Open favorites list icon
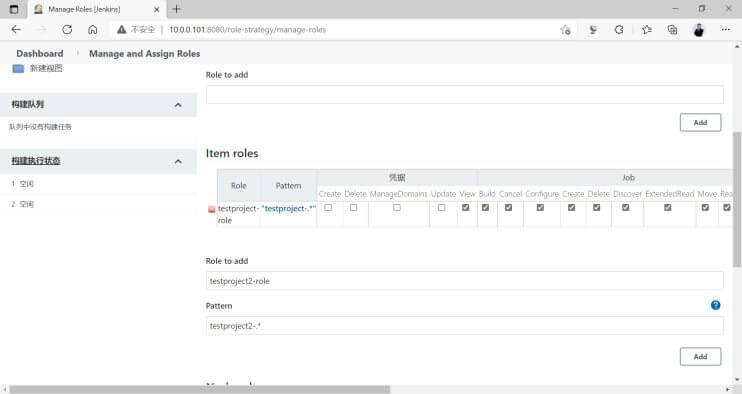This screenshot has width=742, height=394. coord(647,30)
